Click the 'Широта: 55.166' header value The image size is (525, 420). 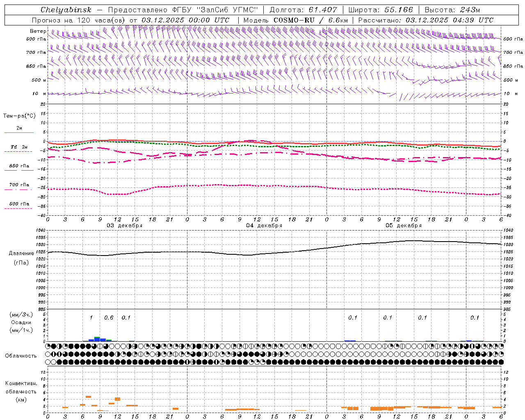tap(380, 10)
